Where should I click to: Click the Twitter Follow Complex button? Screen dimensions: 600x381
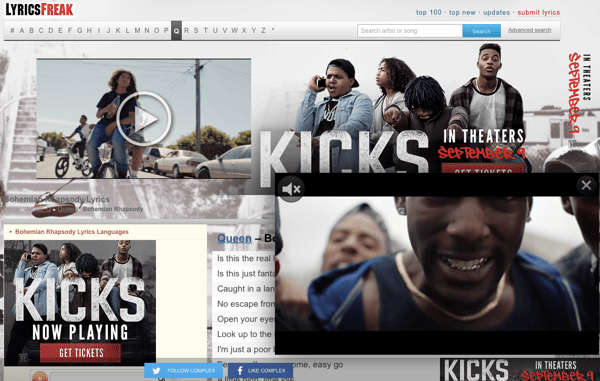(183, 370)
